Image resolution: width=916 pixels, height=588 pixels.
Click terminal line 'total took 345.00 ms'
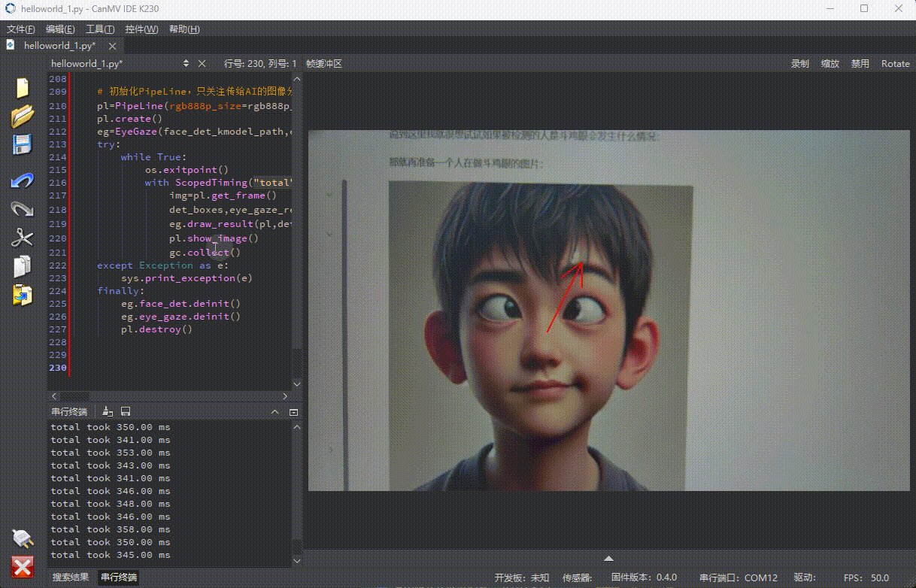point(111,555)
